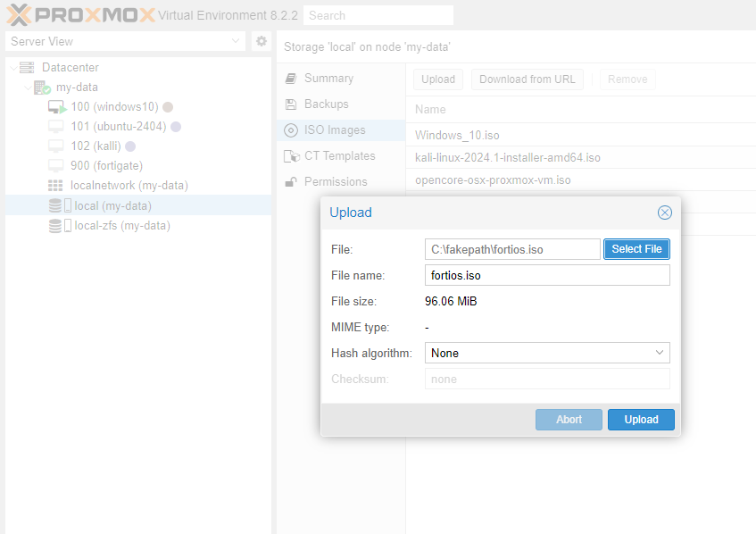Click the tag dot beside kalli
Screen dimensions: 756x534
(130, 146)
